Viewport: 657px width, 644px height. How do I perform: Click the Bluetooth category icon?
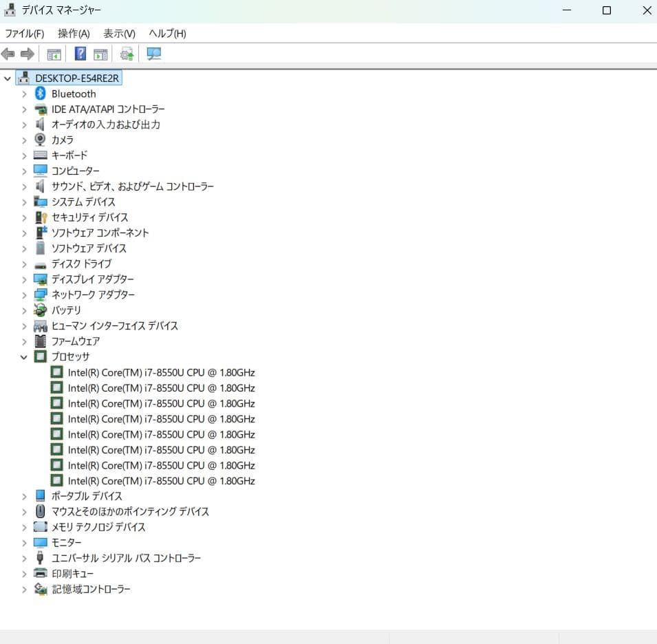39,94
